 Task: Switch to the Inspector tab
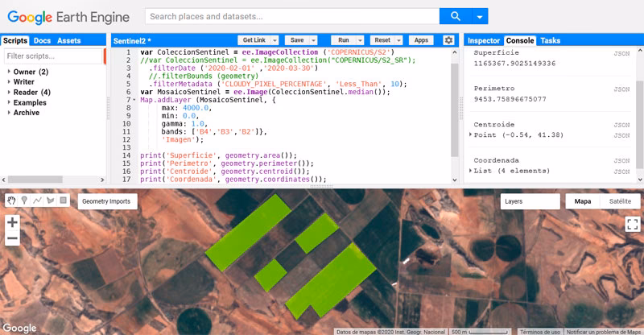[483, 40]
